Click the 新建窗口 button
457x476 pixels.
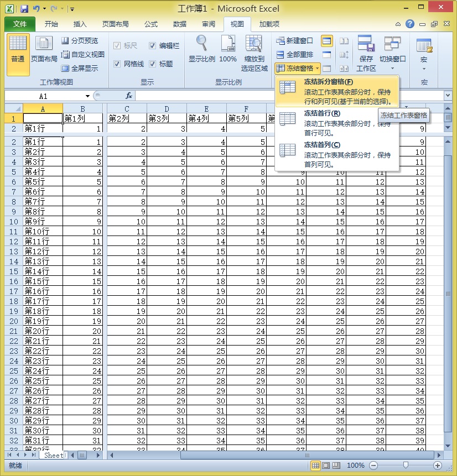click(295, 41)
